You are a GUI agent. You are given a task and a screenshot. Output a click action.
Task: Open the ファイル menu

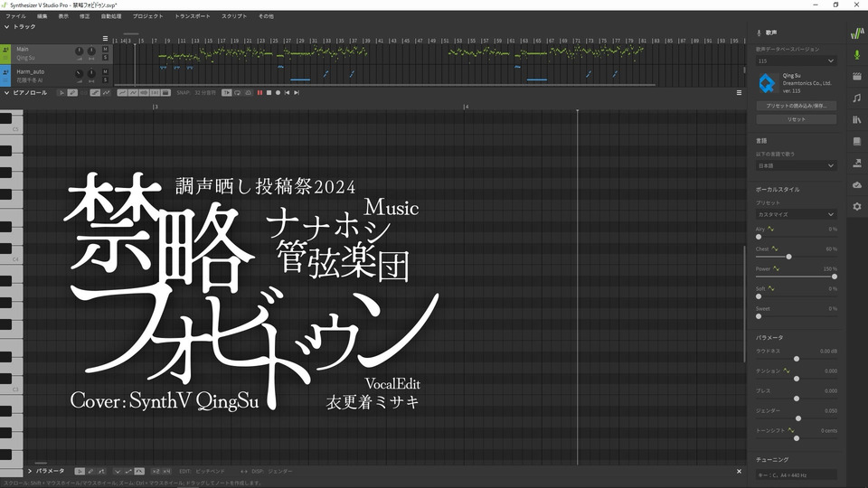point(16,16)
